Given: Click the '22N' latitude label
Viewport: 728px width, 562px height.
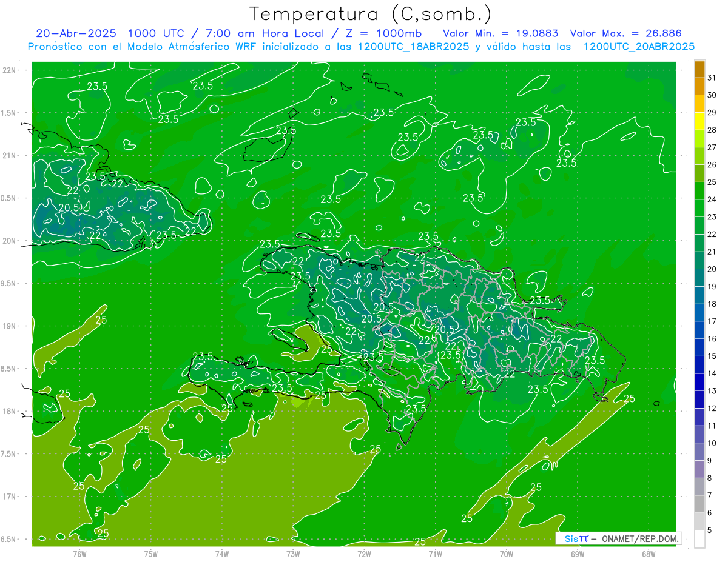Looking at the screenshot, I should tap(10, 70).
